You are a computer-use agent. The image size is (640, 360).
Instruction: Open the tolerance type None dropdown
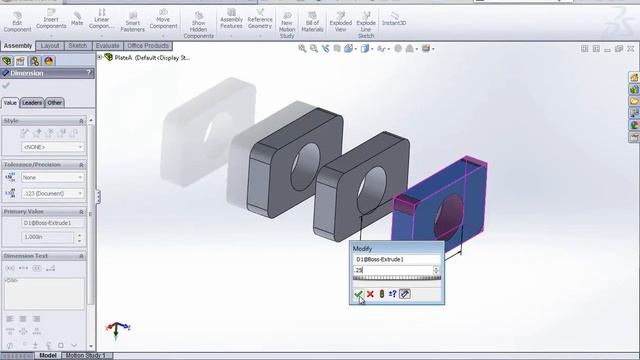(53, 178)
